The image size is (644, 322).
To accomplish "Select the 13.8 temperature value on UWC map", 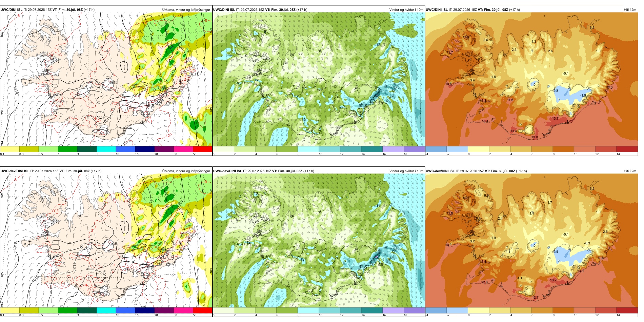I will [x=448, y=84].
